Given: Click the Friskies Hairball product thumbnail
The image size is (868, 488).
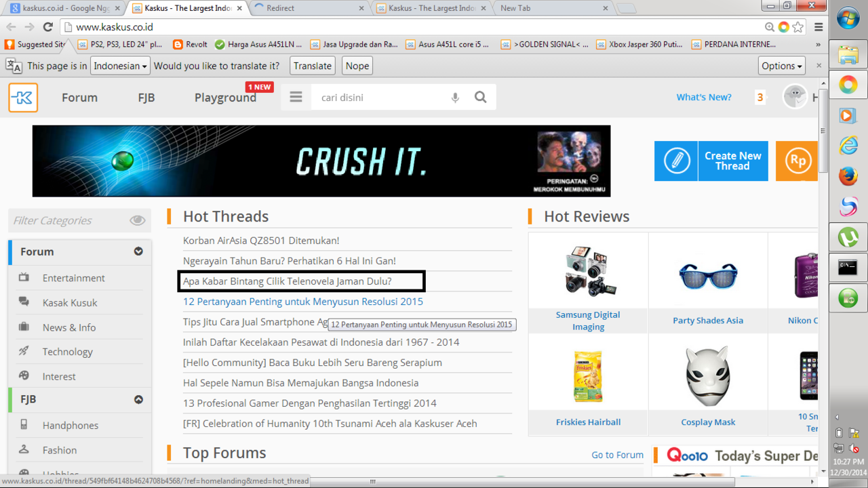Looking at the screenshot, I should point(588,376).
